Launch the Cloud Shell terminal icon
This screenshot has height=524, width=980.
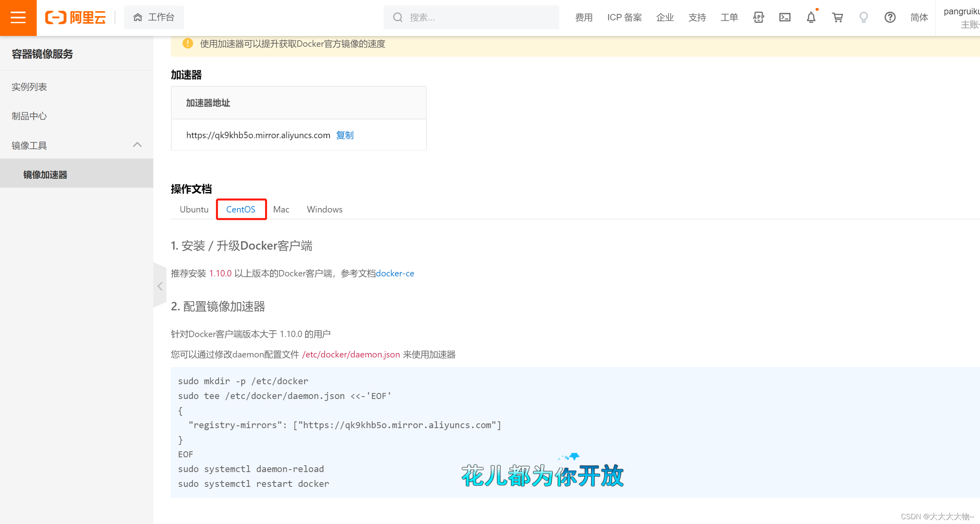[x=785, y=18]
